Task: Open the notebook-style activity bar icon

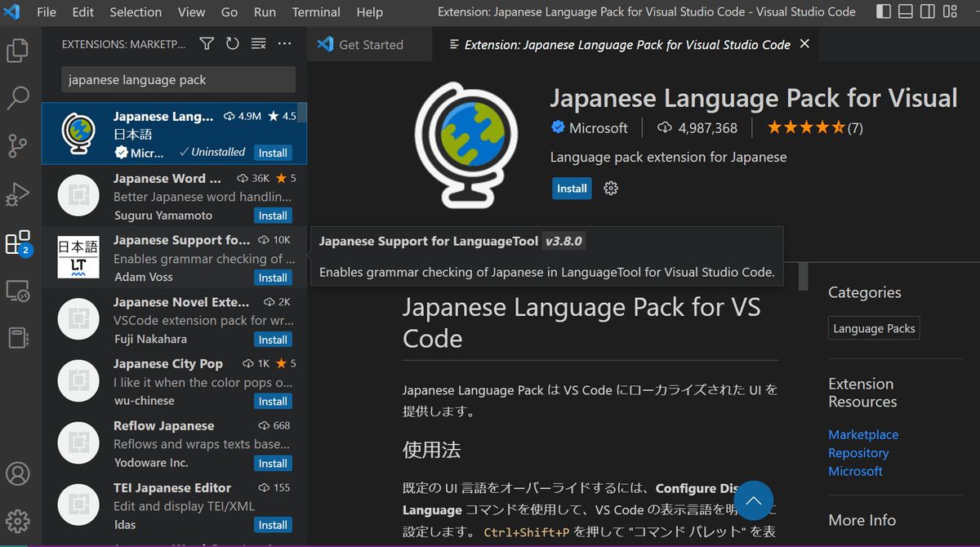Action: pyautogui.click(x=18, y=337)
